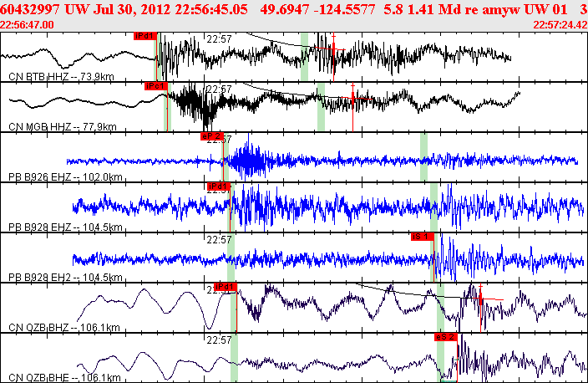588x383 pixels.
Task: Click the PB B926 EHZ -- 102.0km label
Action: click(x=65, y=176)
